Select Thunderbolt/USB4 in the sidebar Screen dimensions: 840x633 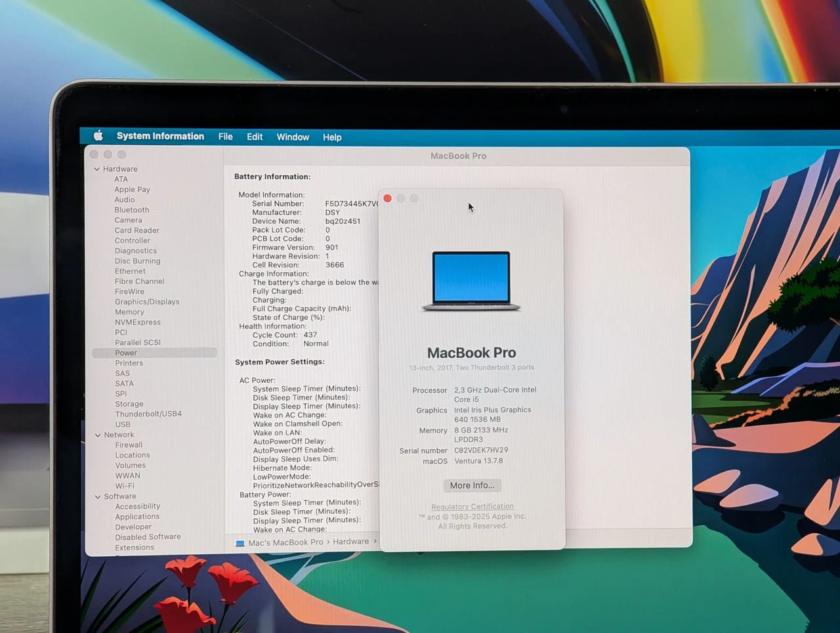tap(148, 414)
